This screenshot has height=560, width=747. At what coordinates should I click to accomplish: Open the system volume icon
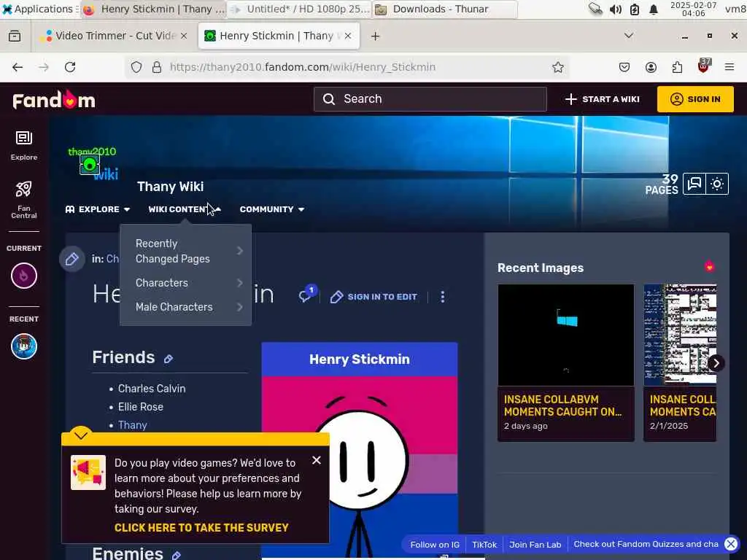coord(616,9)
